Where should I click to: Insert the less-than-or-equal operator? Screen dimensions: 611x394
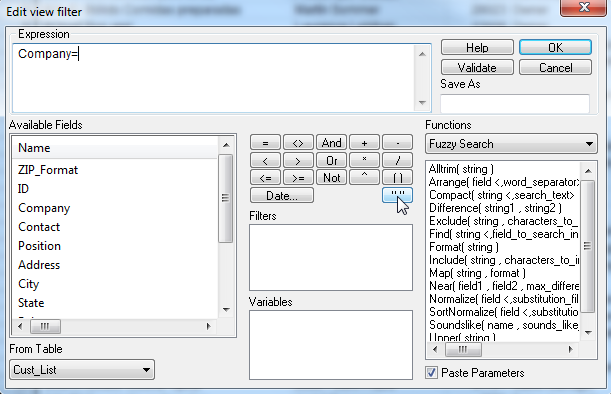tap(265, 178)
